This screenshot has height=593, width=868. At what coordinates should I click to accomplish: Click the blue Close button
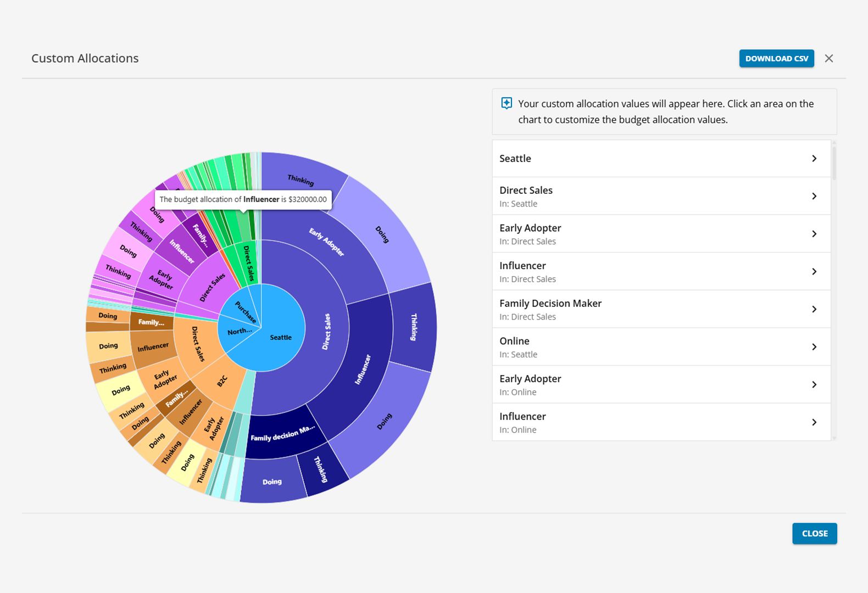pyautogui.click(x=814, y=533)
